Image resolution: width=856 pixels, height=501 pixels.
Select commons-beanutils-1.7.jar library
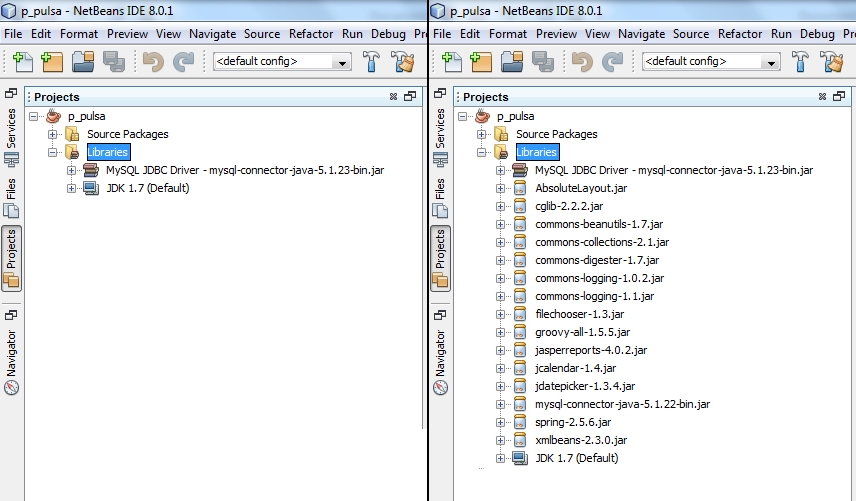599,224
